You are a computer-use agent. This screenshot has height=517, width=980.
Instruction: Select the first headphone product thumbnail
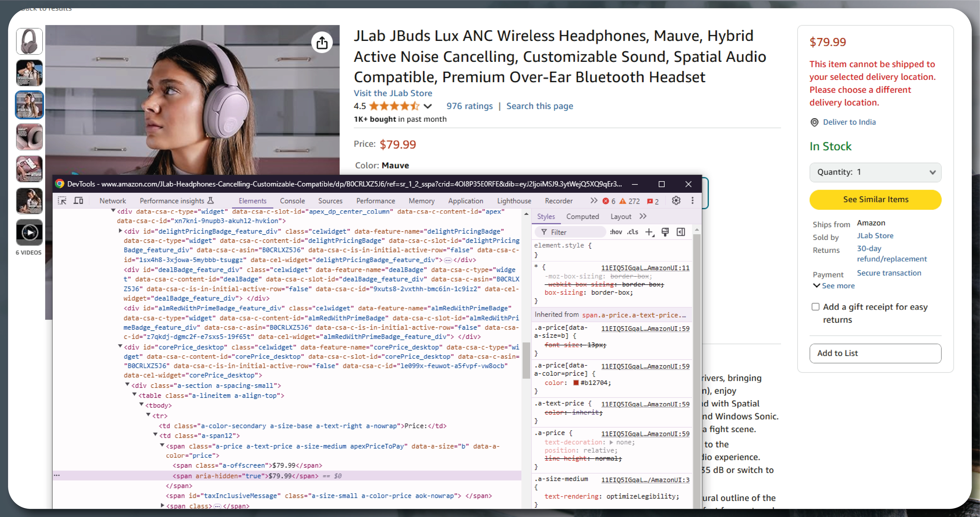pyautogui.click(x=29, y=41)
